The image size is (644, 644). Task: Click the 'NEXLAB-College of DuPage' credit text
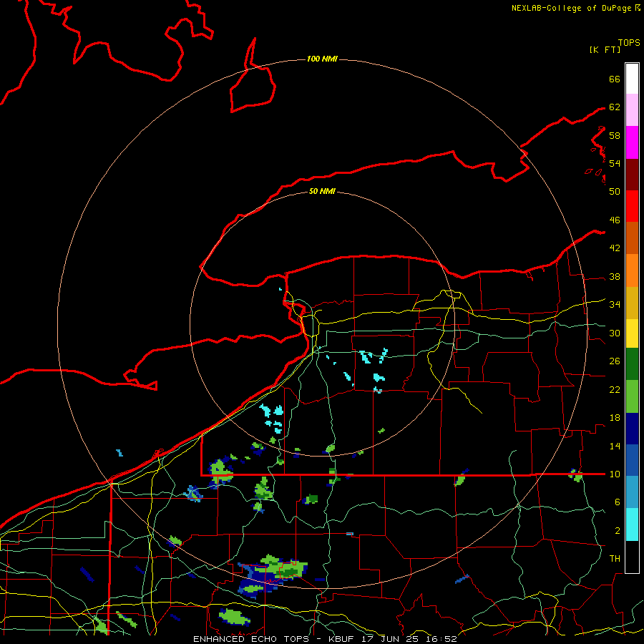point(572,8)
